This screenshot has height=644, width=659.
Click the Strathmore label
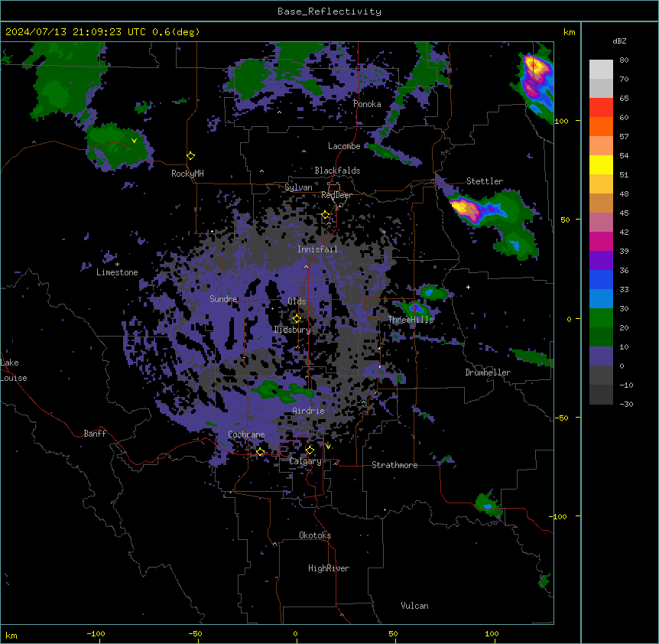click(394, 465)
